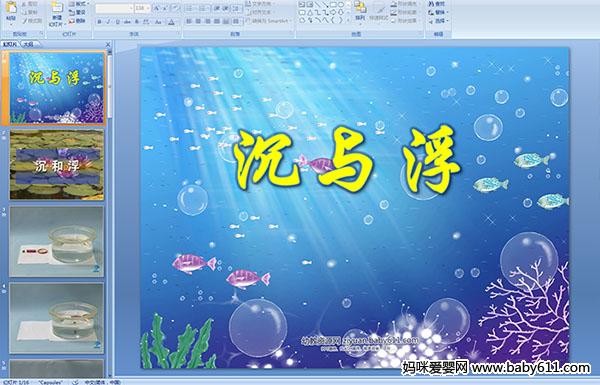600x385 pixels.
Task: Click the Capsules theme name in status bar
Action: 50,382
